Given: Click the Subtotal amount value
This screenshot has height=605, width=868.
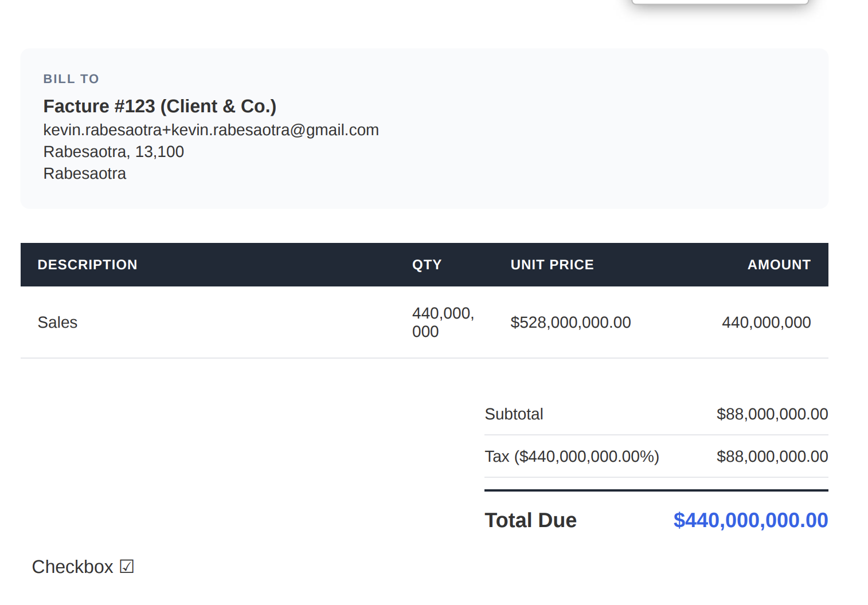Looking at the screenshot, I should [772, 414].
